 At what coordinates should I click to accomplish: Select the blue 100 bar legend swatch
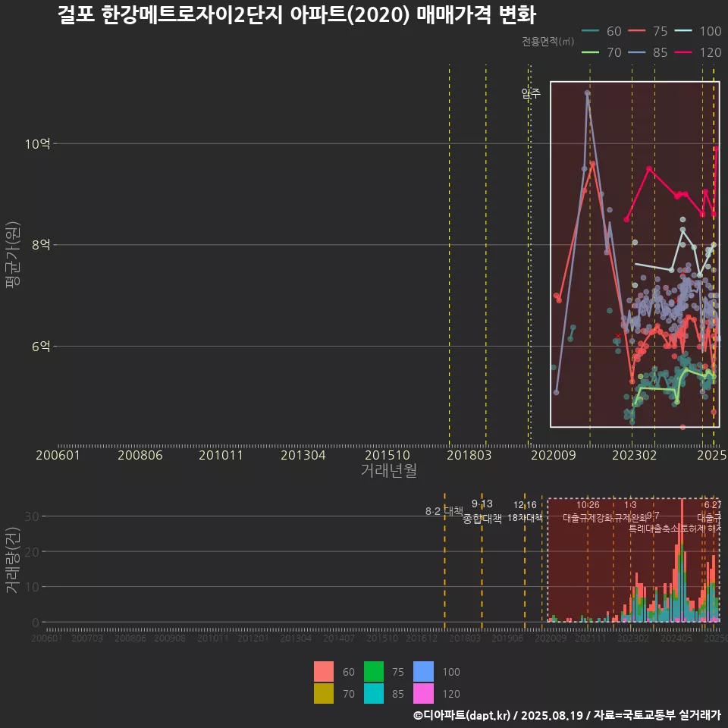point(423,671)
